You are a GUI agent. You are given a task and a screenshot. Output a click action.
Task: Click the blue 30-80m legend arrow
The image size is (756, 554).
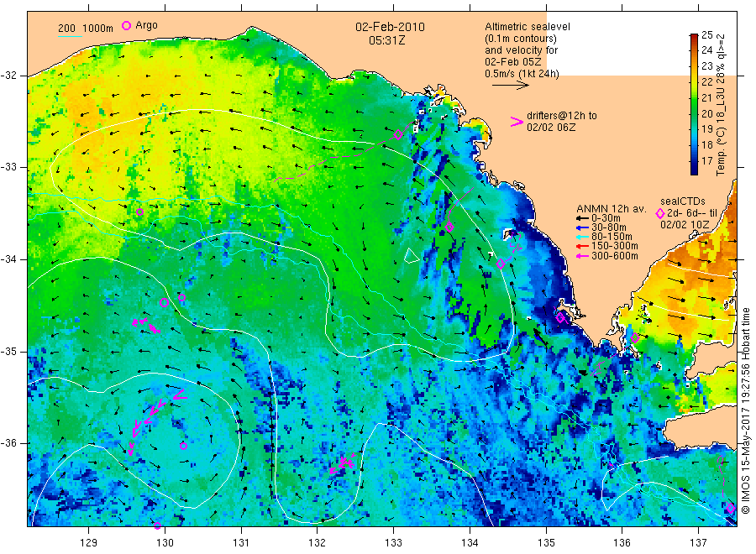583,227
